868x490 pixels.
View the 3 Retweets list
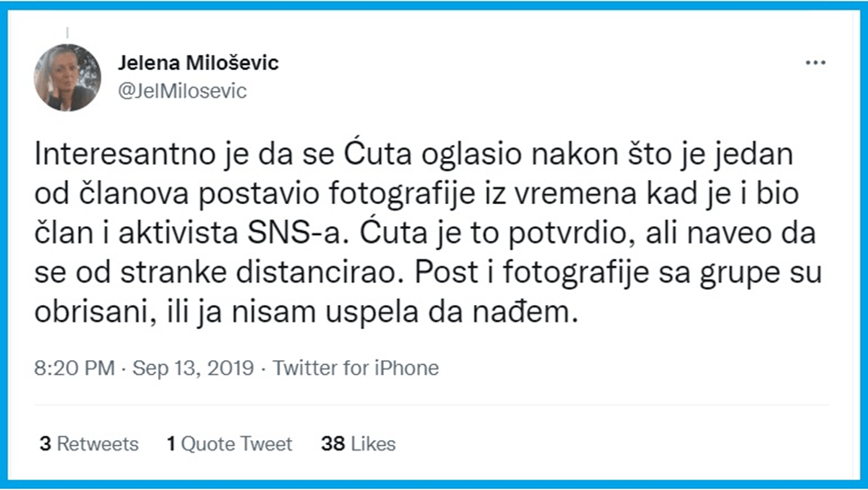point(89,444)
